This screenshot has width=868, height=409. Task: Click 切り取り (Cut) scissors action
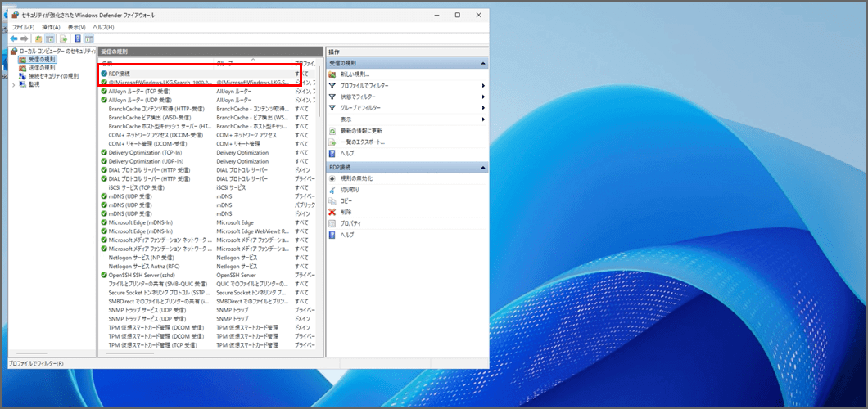click(x=349, y=189)
